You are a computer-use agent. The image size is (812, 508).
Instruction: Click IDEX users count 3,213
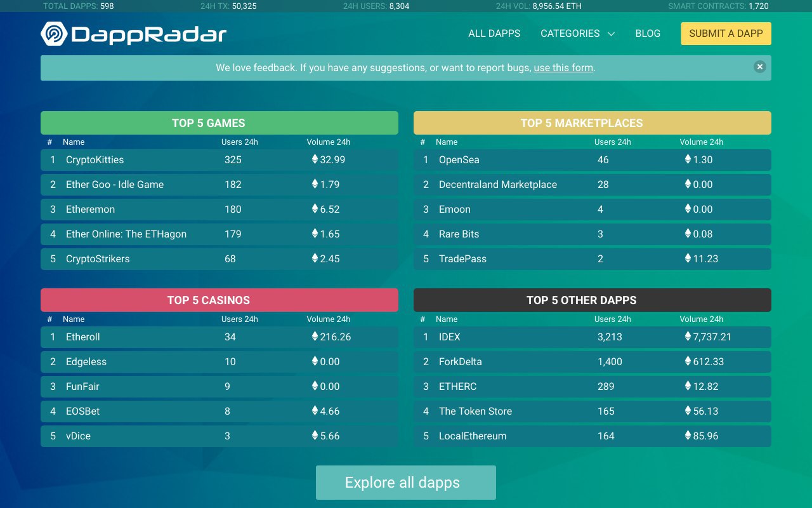click(610, 337)
